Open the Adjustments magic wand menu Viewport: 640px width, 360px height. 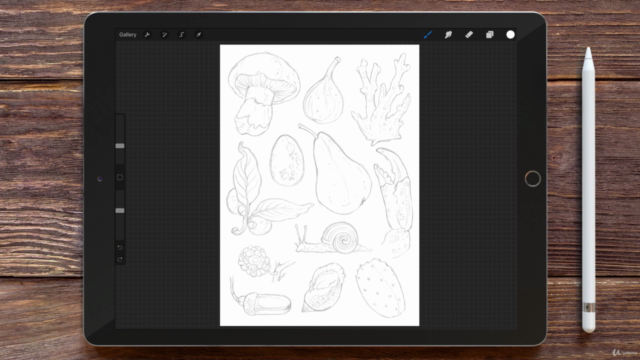pos(164,35)
